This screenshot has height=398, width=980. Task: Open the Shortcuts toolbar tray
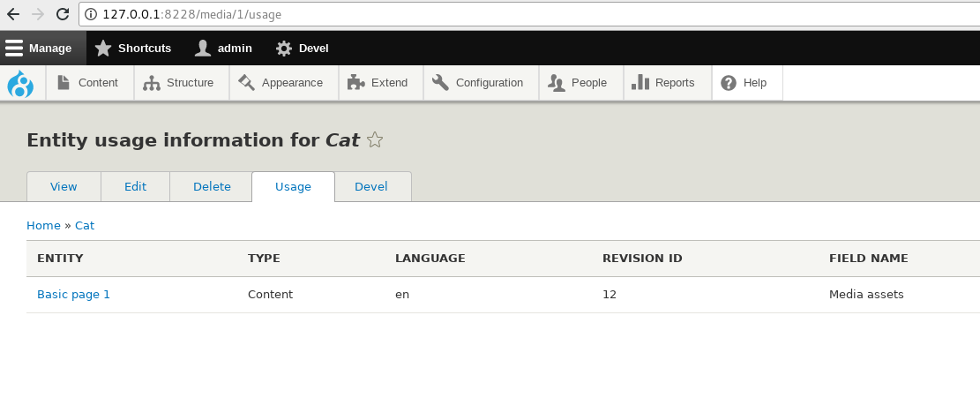coord(133,49)
